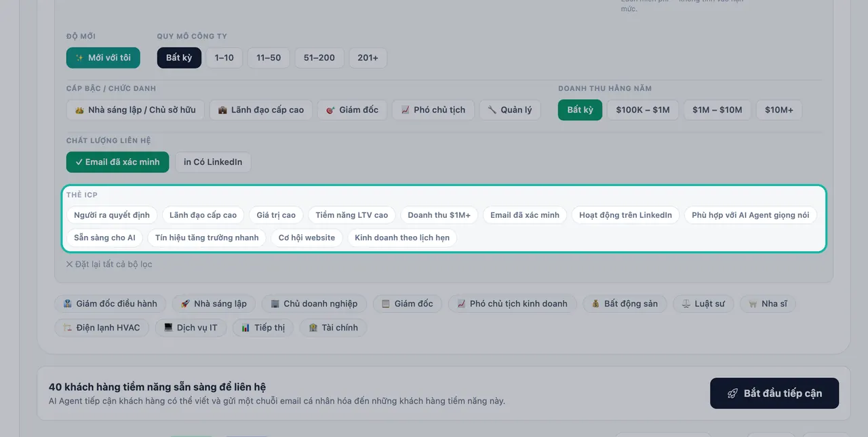Select 'Email đã xác minh' in Thẻ ICP
This screenshot has width=868, height=437.
coord(525,215)
